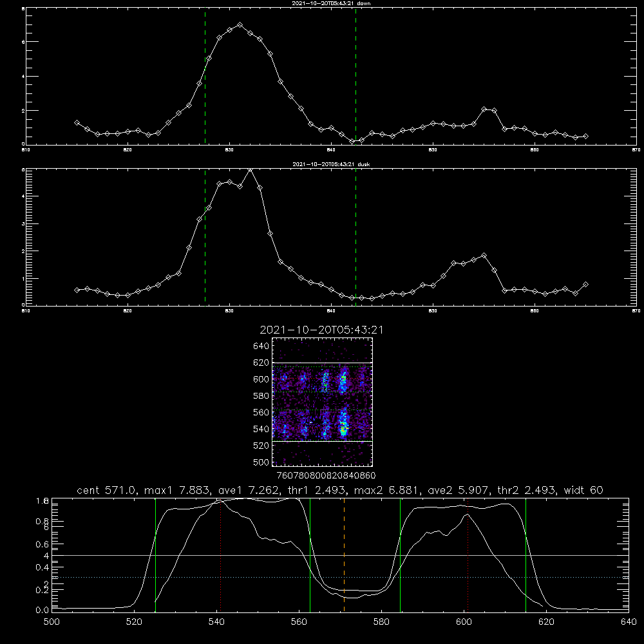Click the timestamp title above the spectral image
Screen dimensions: 644x644
[321, 330]
